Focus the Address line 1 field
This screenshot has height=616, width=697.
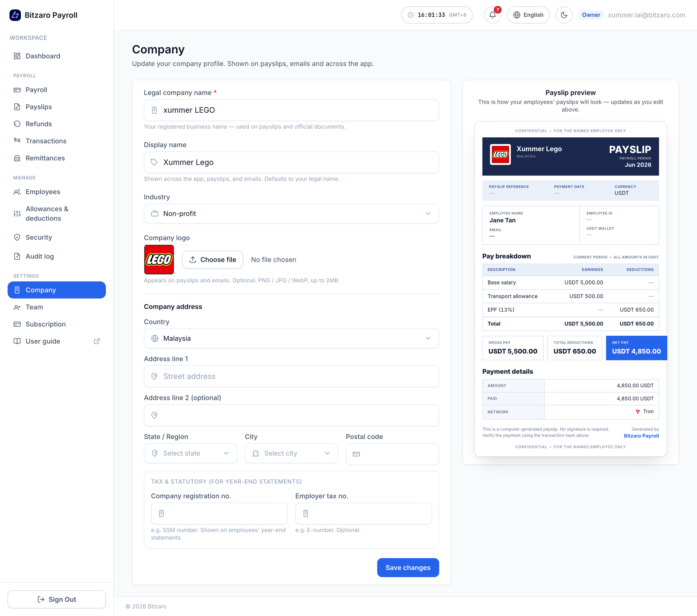pos(291,377)
